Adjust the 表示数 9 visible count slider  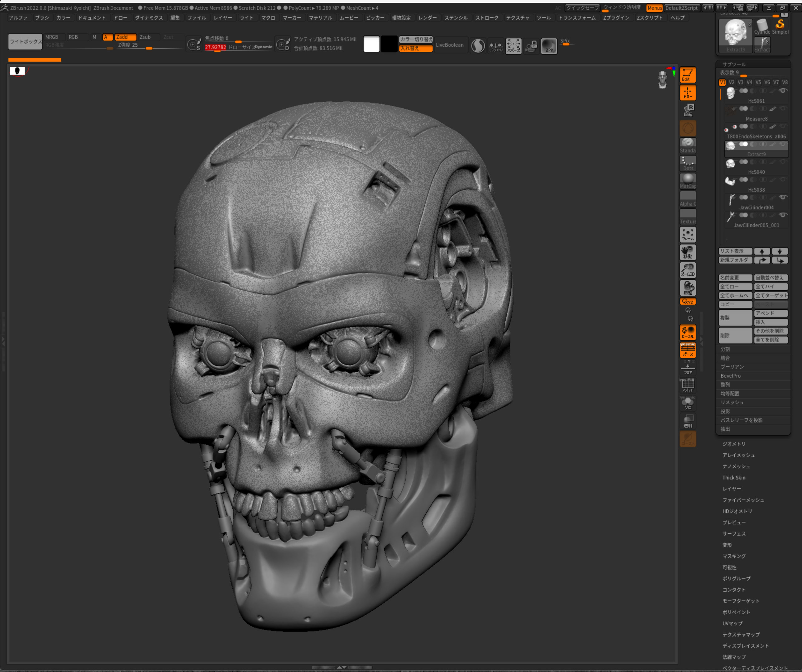pyautogui.click(x=753, y=73)
